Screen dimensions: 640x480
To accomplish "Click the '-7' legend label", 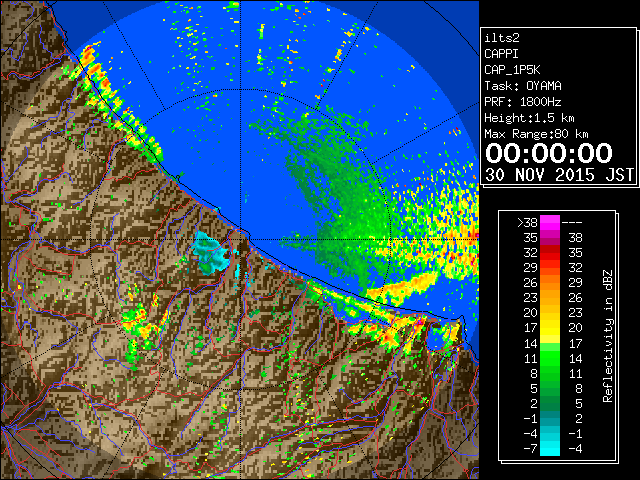I will click(x=530, y=449).
